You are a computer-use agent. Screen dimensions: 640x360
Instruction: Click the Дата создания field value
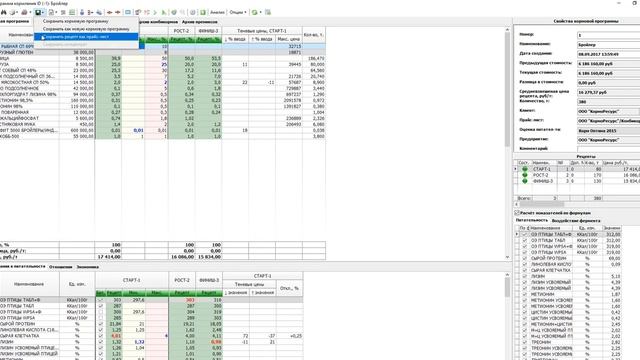pos(608,54)
